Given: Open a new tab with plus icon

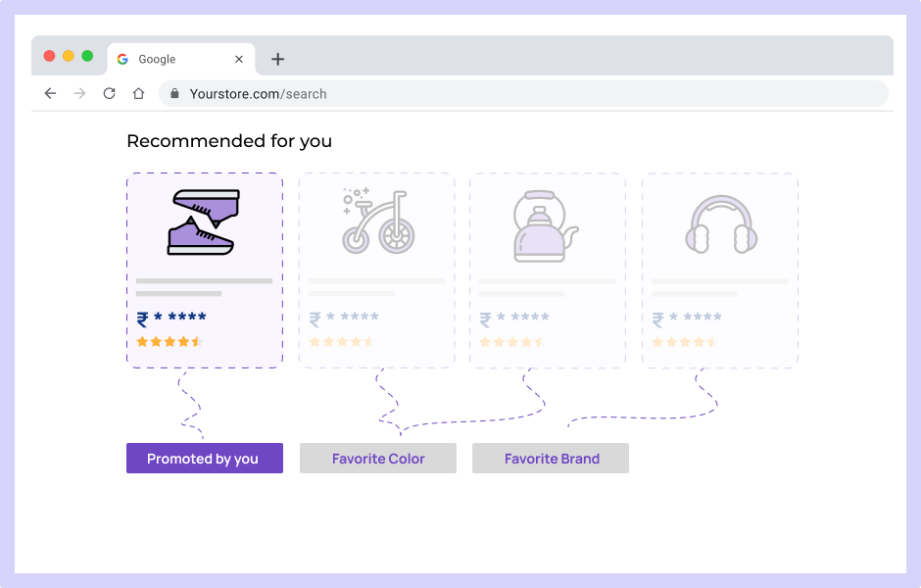Looking at the screenshot, I should click(278, 60).
